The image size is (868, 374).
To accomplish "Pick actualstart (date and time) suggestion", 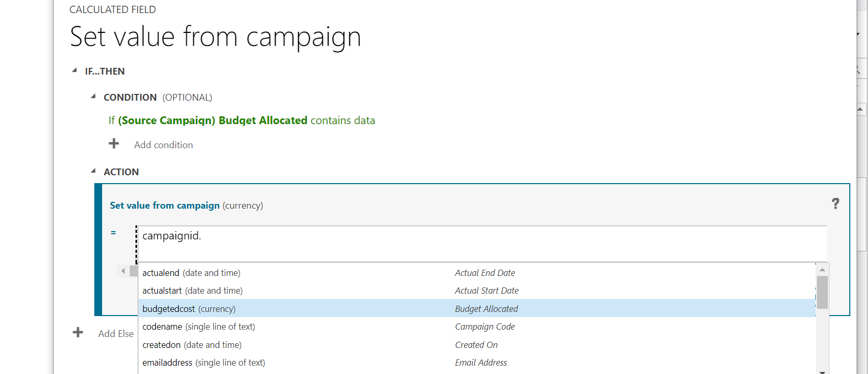I will [x=192, y=291].
